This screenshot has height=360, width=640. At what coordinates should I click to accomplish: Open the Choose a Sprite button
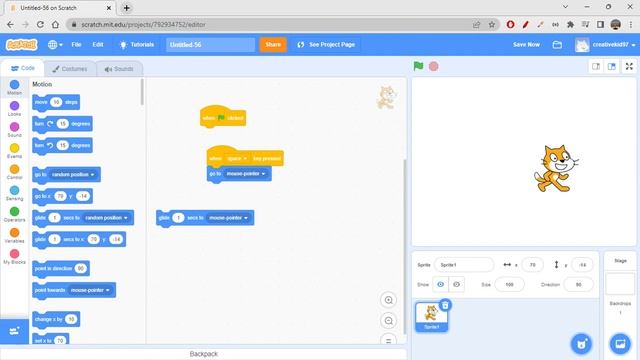581,344
